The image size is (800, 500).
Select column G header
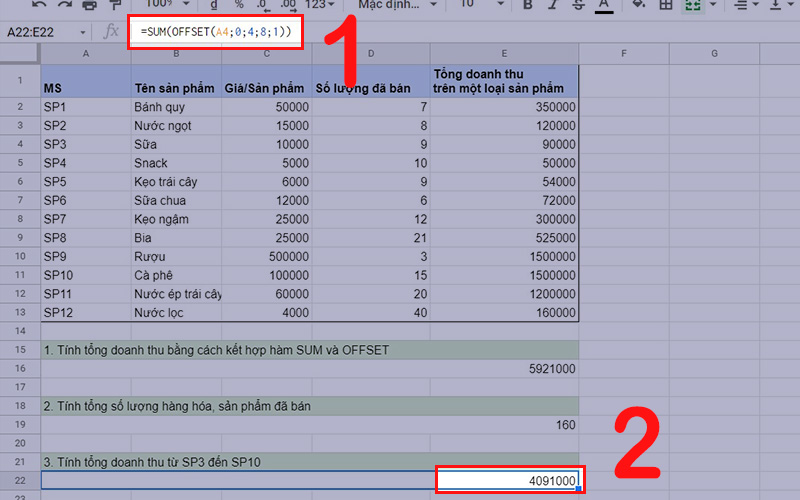(714, 54)
